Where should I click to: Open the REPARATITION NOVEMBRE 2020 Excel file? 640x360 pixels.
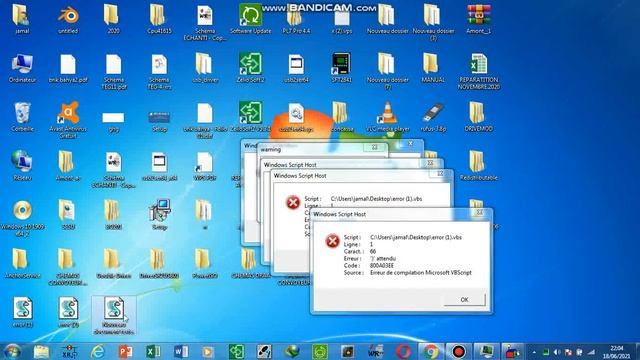click(x=479, y=71)
